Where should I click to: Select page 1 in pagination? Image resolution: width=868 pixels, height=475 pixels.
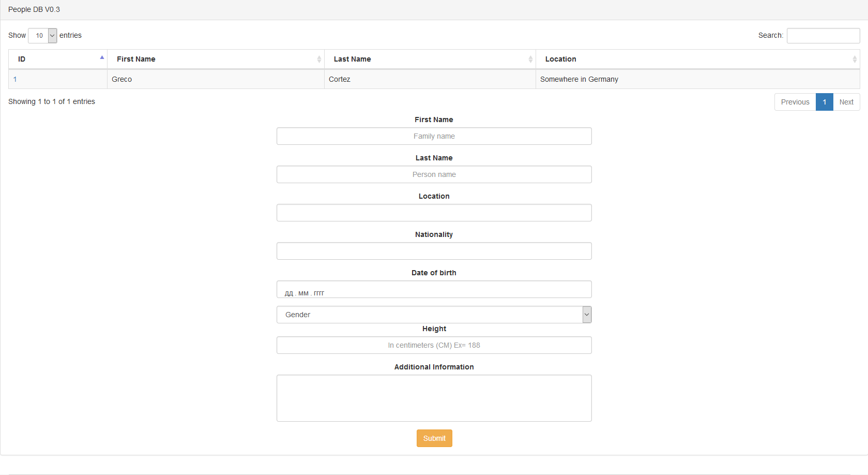point(824,102)
